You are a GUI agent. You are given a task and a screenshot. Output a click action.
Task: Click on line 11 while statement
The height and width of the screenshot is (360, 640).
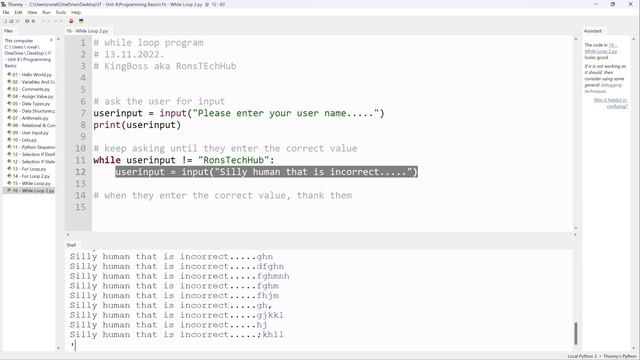coord(184,160)
